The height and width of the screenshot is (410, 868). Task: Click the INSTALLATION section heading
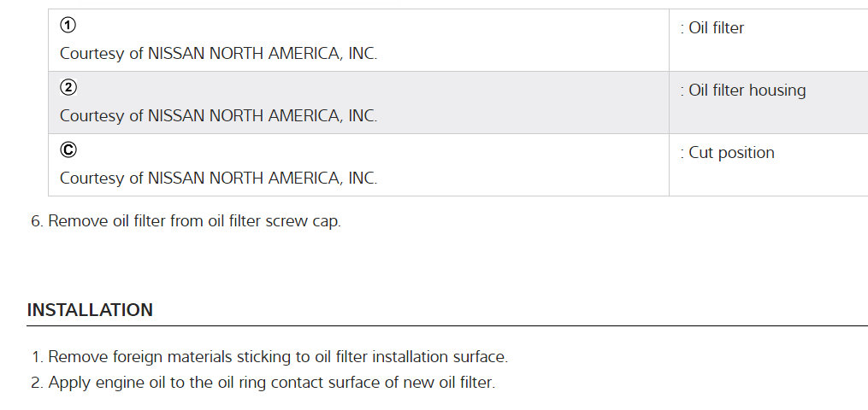point(90,310)
